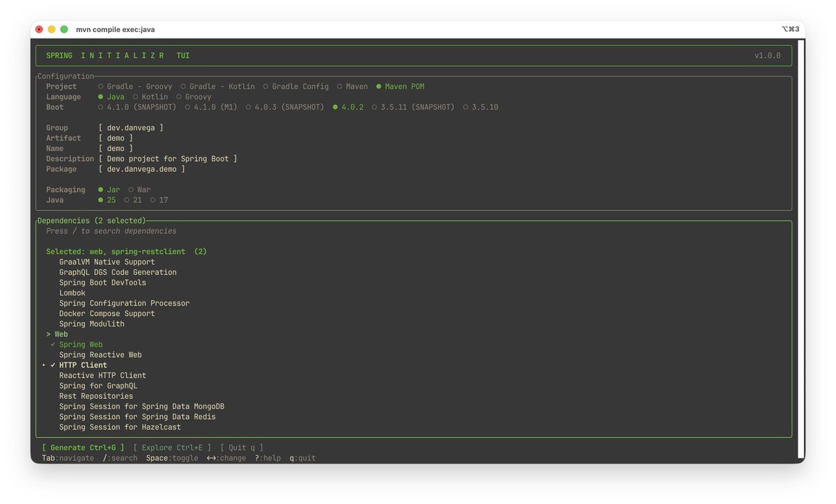Toggle Spring Session for Spring Data MongoDB

coord(141,407)
